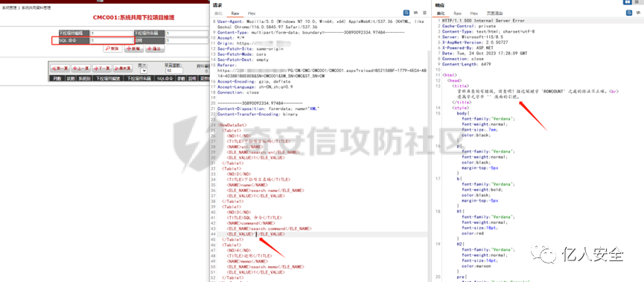The image size is (644, 282).
Task: Click the blue pretty-print icon in request panel
Action: click(x=407, y=13)
